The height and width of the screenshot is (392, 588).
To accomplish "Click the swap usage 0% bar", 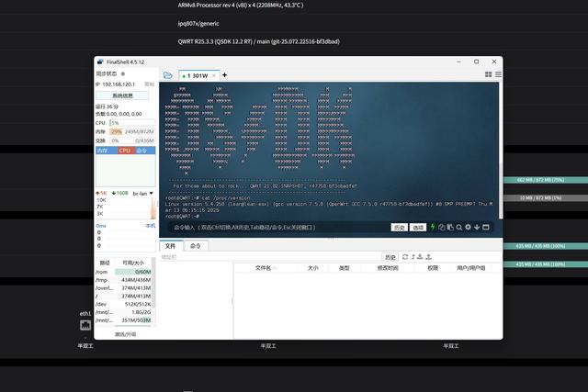I will [x=132, y=140].
